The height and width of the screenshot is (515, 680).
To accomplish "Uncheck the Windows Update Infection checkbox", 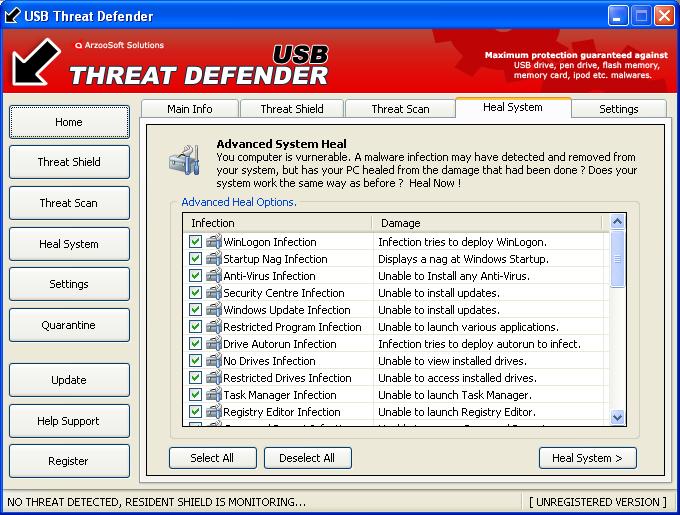I will tap(195, 310).
